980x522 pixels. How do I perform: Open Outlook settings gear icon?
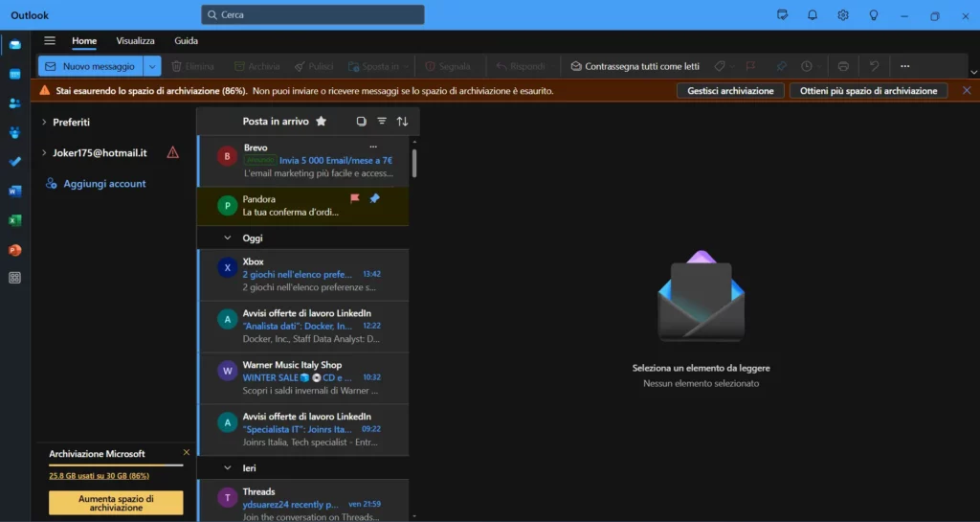click(842, 15)
